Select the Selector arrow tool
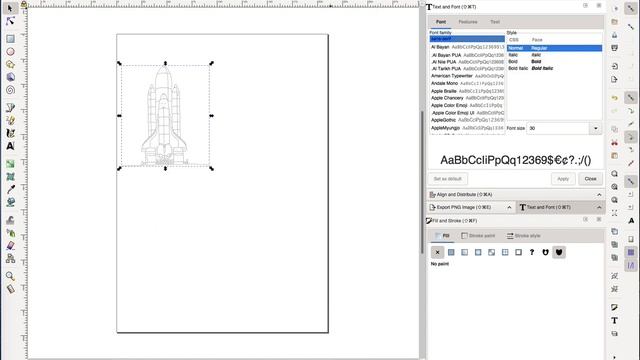Viewport: 640px width, 360px height. 10,8
